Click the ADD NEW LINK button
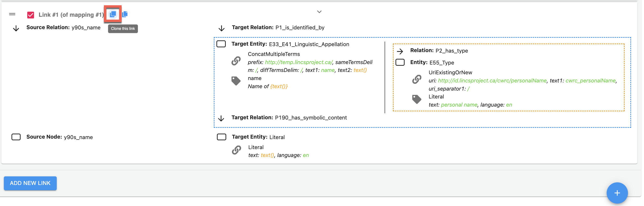Screen dimensions: 644x206 30,183
